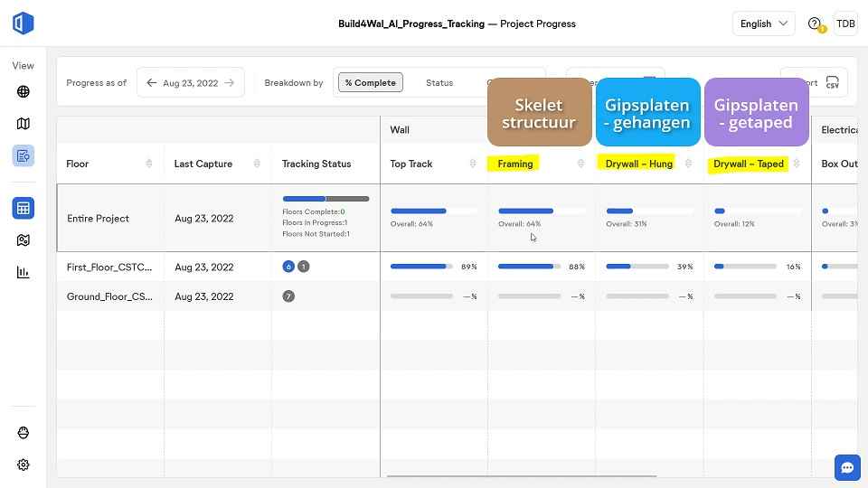Open the chat support bubble
The image size is (868, 488).
click(x=847, y=467)
